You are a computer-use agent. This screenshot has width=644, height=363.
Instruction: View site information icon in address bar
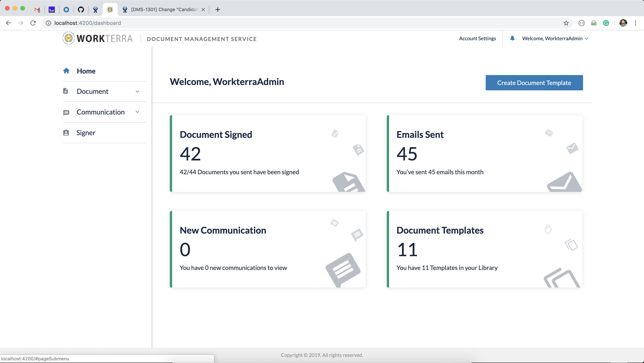point(48,23)
